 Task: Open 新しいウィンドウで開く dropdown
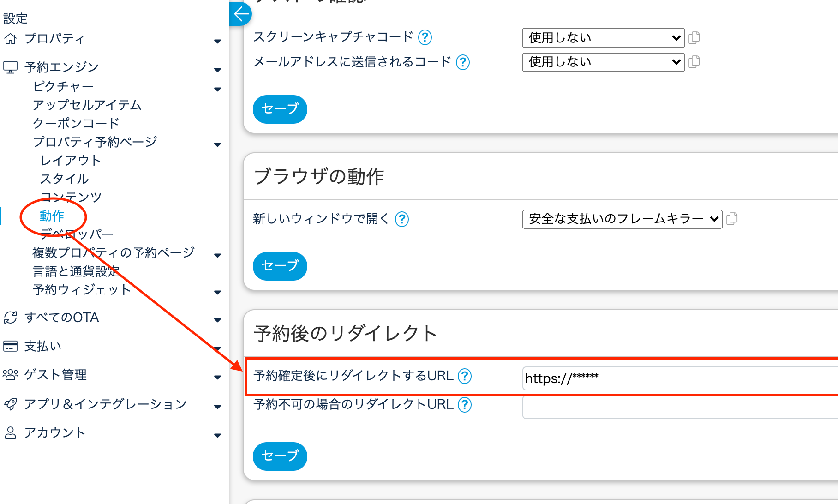click(x=622, y=219)
